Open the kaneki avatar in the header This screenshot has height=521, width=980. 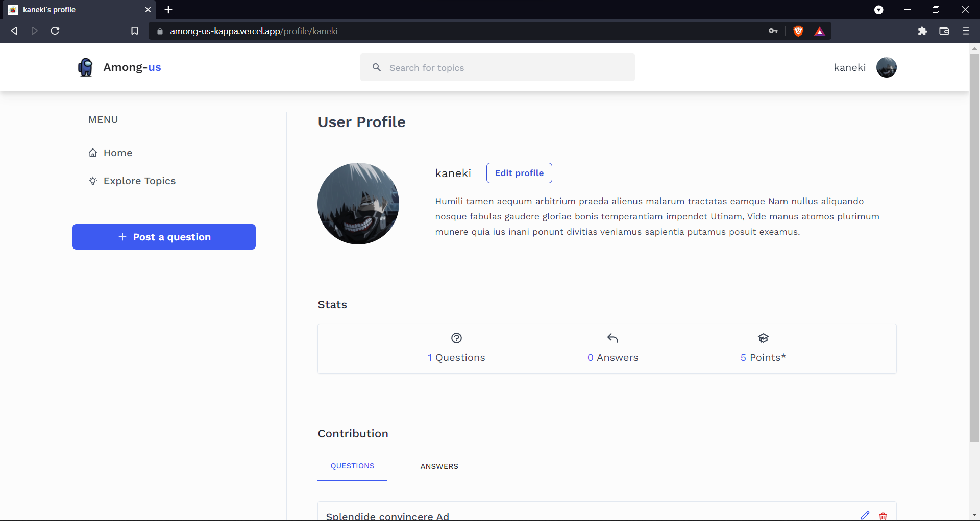click(887, 67)
